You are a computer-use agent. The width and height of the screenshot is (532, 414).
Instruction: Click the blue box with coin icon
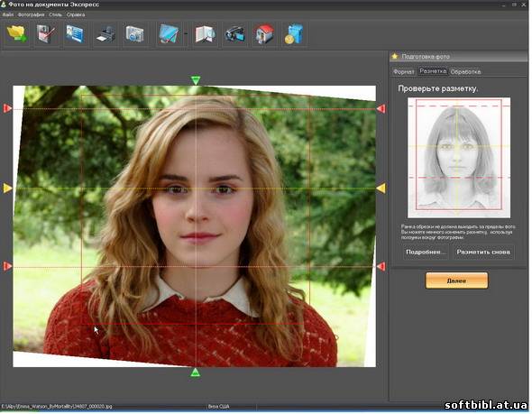tap(294, 34)
